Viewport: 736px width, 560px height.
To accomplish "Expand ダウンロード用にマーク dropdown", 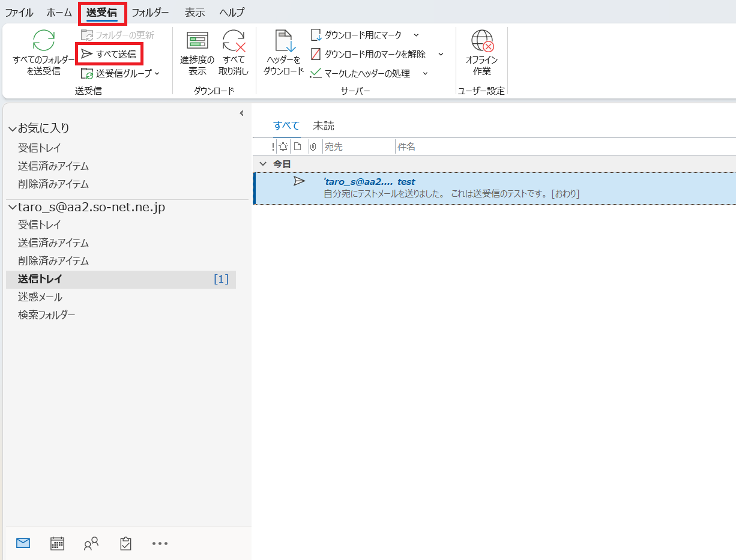I will click(x=416, y=35).
